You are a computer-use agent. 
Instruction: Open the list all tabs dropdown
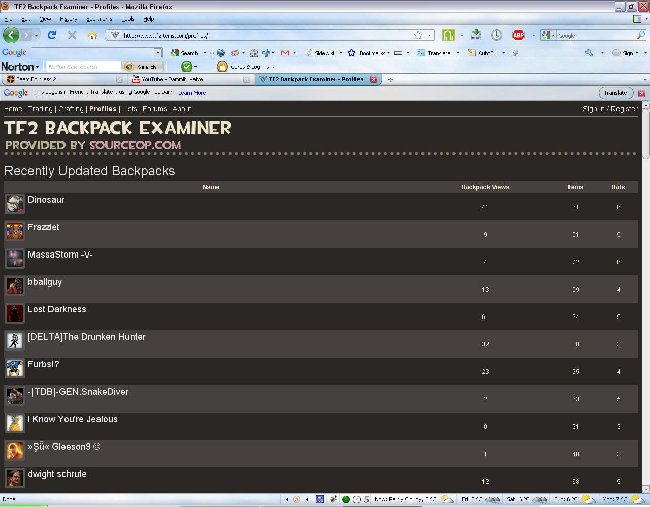pos(645,79)
